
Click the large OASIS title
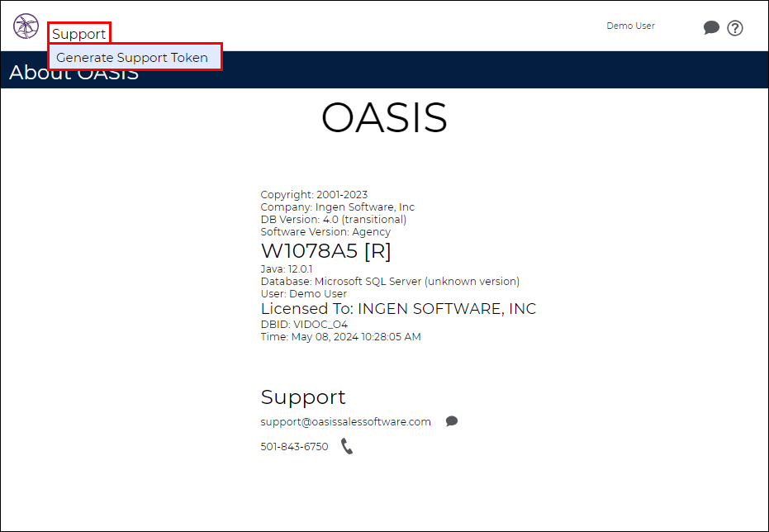(x=385, y=117)
